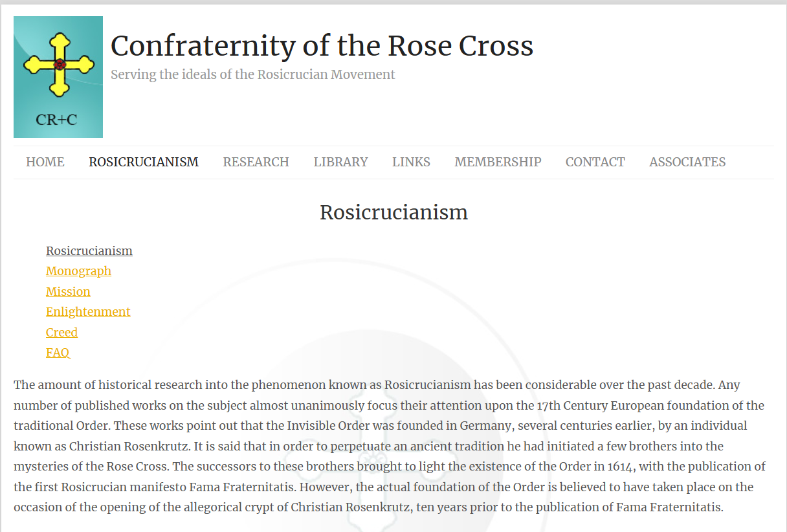The height and width of the screenshot is (532, 787).
Task: Click the underlined Rosicrucianism sub-link
Action: (x=89, y=250)
